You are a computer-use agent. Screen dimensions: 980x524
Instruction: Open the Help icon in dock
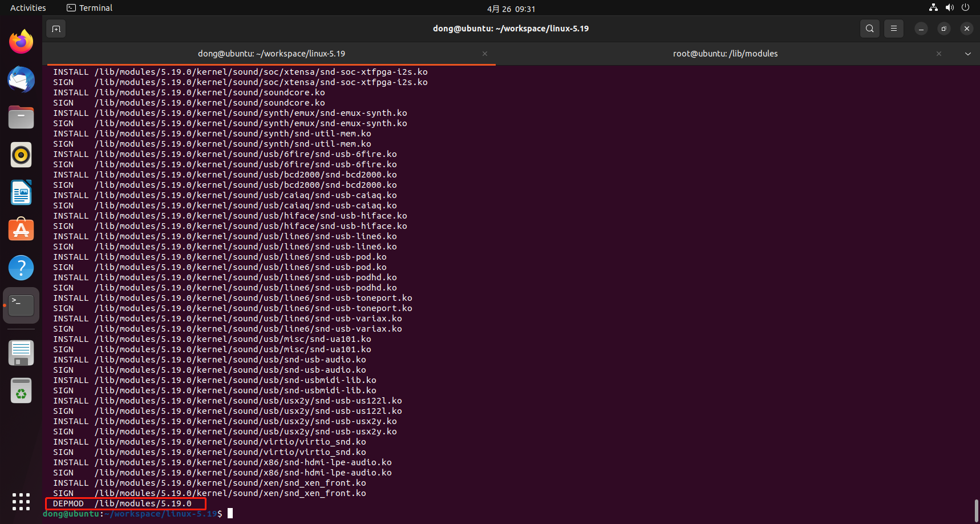pyautogui.click(x=21, y=268)
